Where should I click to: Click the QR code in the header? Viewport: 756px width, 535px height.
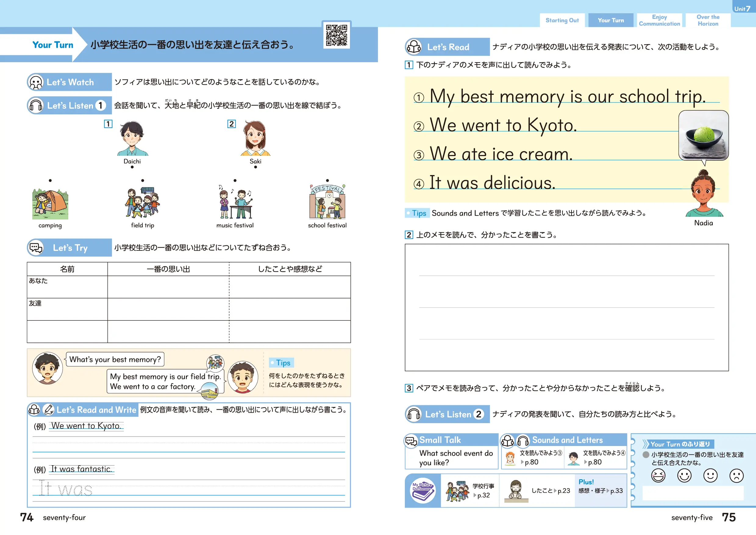click(x=336, y=35)
